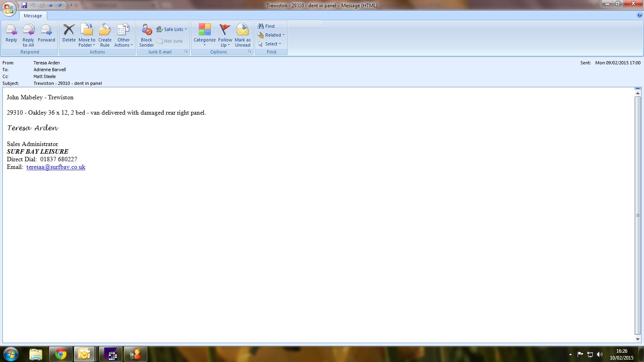Click the vertical scrollbar down arrow
This screenshot has width=644, height=362.
[638, 339]
